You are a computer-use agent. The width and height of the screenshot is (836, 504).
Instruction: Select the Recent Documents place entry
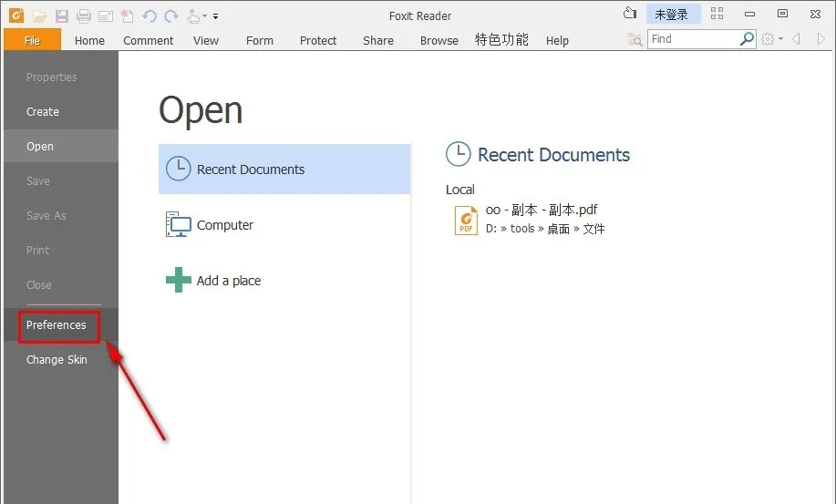(x=284, y=169)
